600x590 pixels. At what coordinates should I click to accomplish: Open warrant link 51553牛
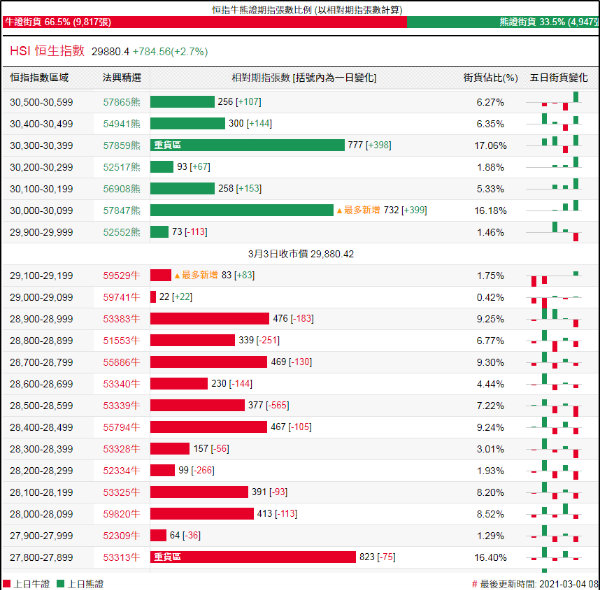(122, 341)
